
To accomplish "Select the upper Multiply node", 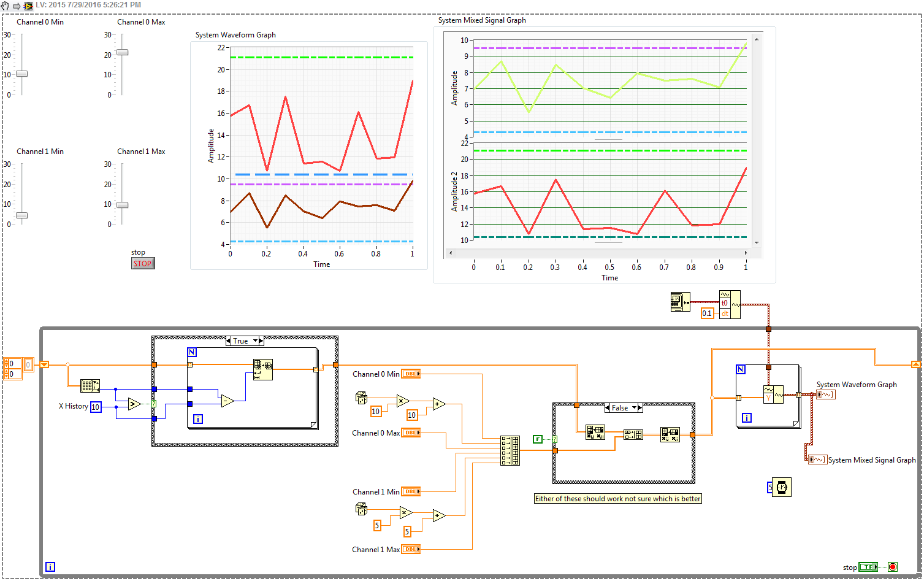I will (403, 401).
